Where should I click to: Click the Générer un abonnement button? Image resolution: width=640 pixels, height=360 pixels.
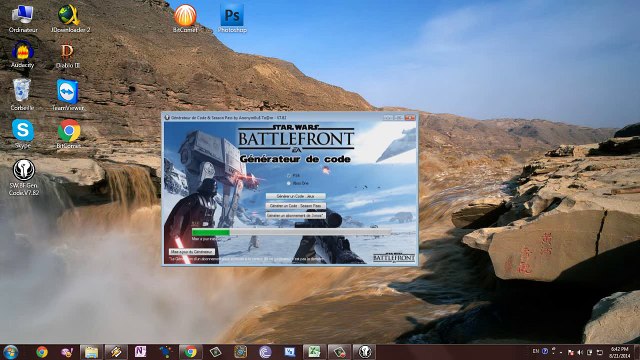pos(296,215)
